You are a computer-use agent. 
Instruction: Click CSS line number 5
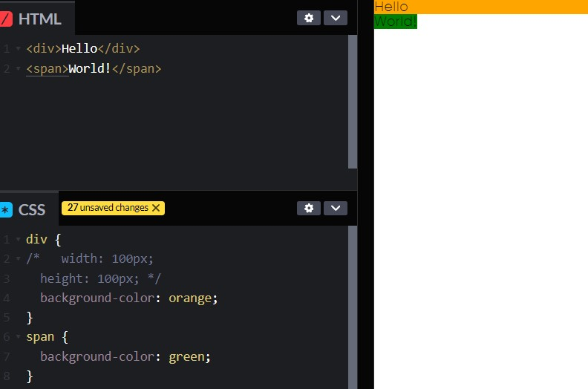point(7,318)
